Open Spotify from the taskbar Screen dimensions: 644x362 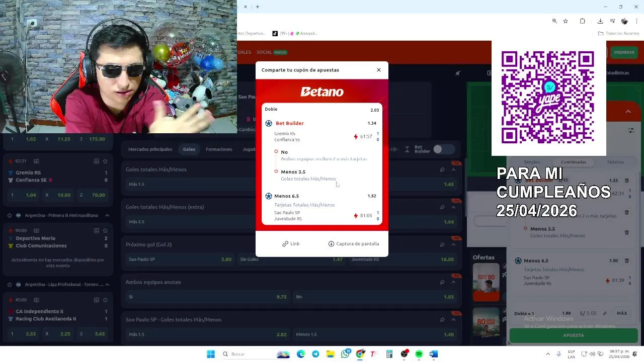419,354
